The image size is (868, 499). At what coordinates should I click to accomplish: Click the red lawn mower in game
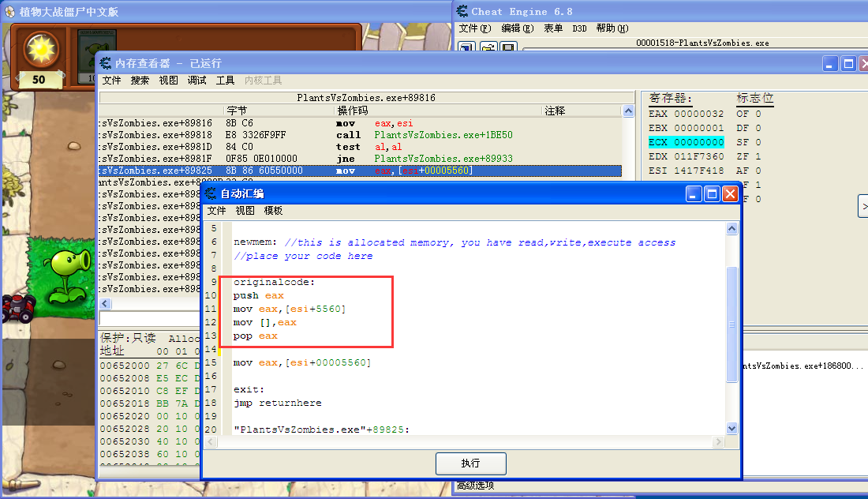(x=18, y=308)
